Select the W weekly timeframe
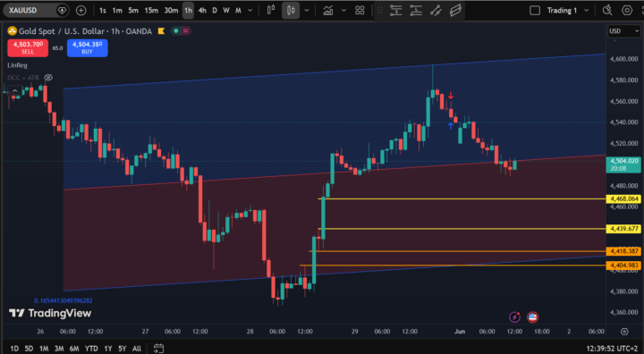644x354 pixels. click(x=226, y=11)
